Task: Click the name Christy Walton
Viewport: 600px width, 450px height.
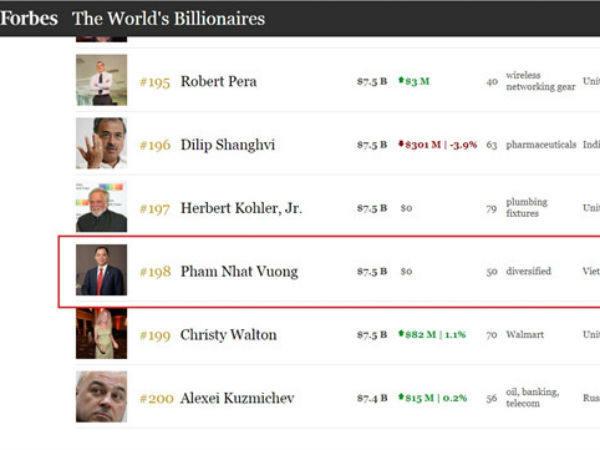Action: pyautogui.click(x=228, y=335)
